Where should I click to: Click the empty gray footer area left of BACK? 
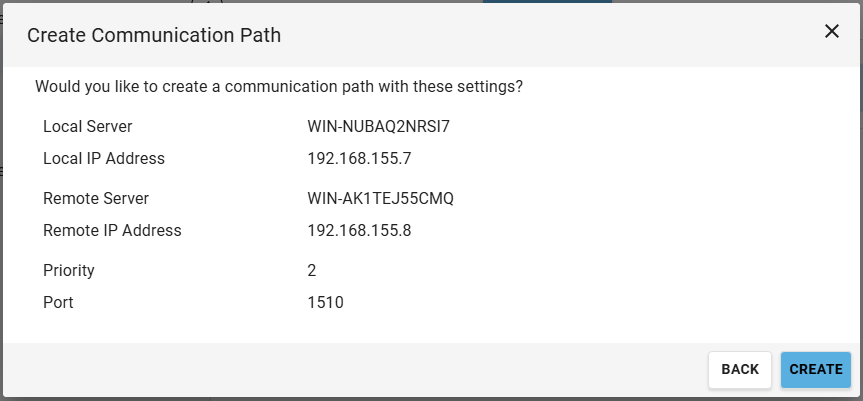(x=350, y=369)
